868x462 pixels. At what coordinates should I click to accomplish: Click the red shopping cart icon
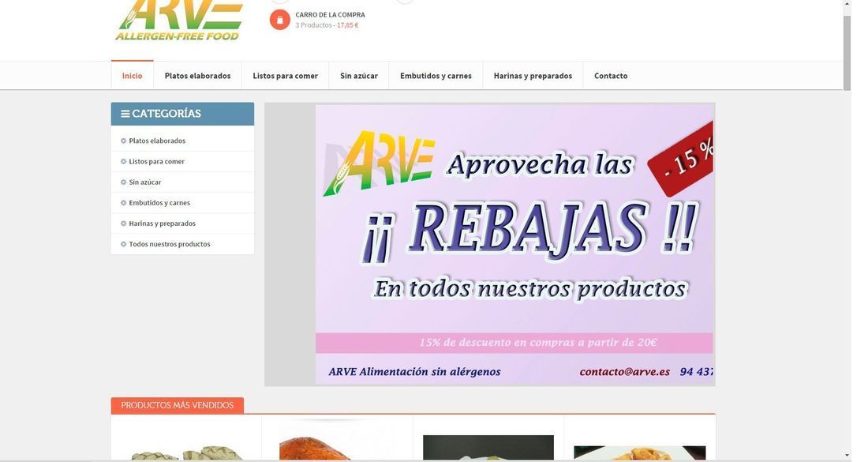[x=279, y=20]
